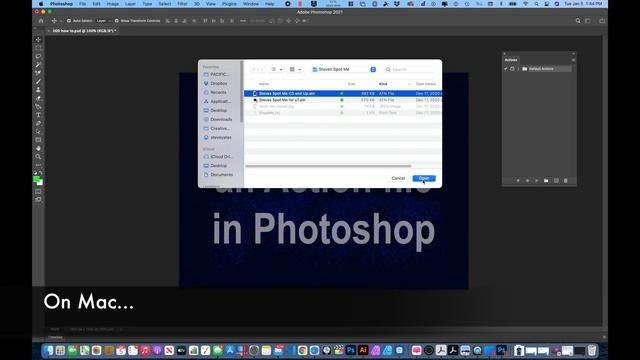Viewport: 640px width, 360px height.
Task: Click the green foreground color swatch
Action: pyautogui.click(x=36, y=179)
